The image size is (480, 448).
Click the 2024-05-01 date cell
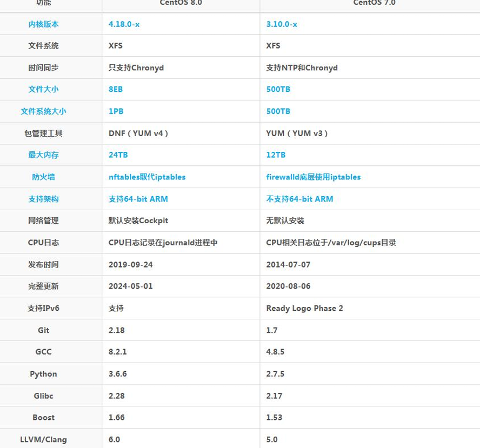pos(131,286)
